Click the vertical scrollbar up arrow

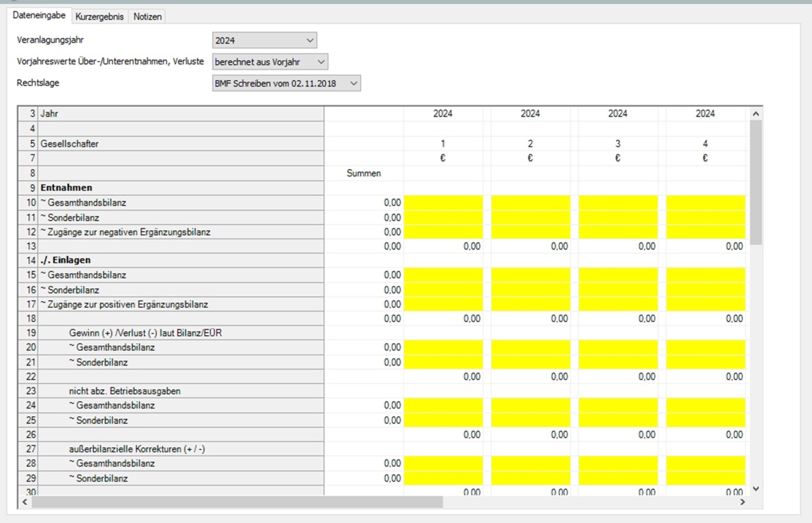pyautogui.click(x=756, y=114)
